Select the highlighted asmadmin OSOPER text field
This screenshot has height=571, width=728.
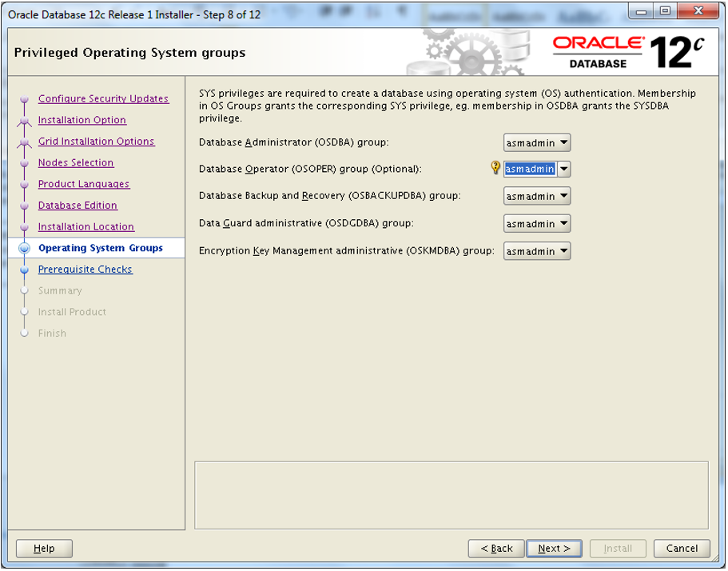pyautogui.click(x=530, y=169)
